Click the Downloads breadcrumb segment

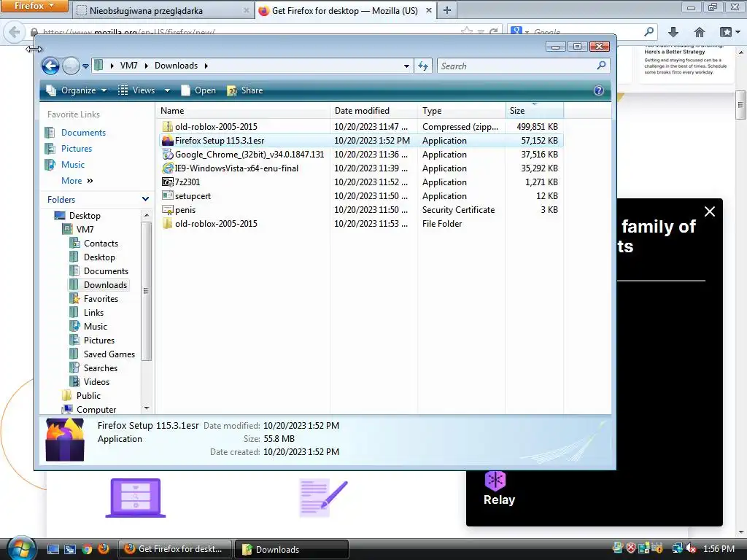click(x=176, y=66)
